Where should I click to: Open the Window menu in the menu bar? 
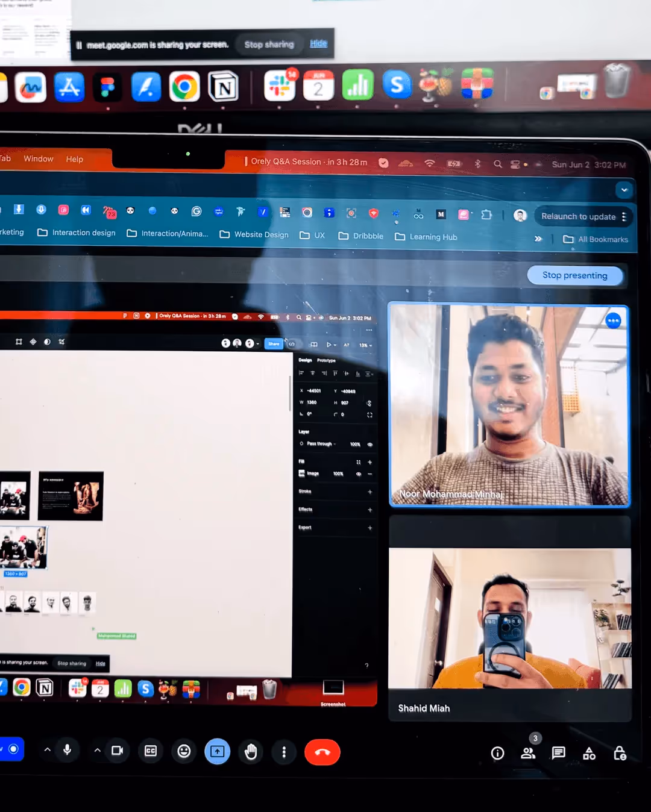point(38,158)
